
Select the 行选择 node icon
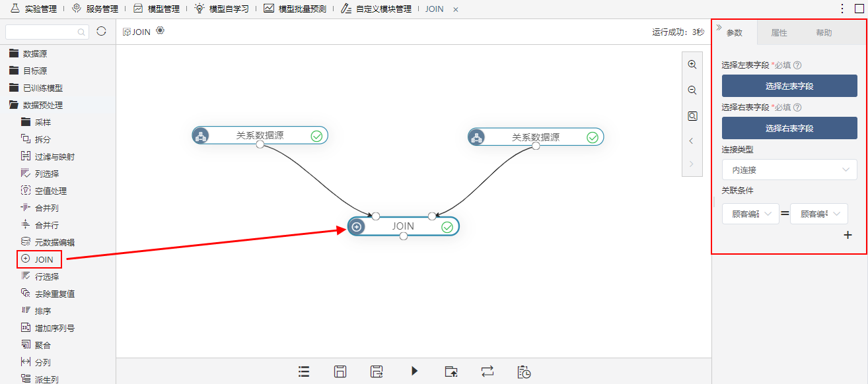26,276
